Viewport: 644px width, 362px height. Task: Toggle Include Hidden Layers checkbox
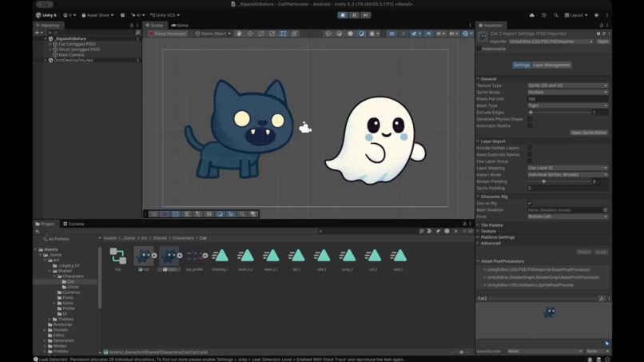[x=530, y=148]
